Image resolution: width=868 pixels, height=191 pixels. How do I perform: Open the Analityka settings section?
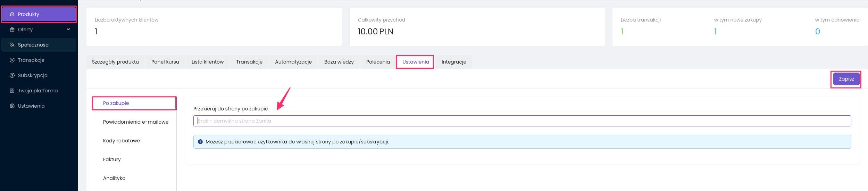114,178
